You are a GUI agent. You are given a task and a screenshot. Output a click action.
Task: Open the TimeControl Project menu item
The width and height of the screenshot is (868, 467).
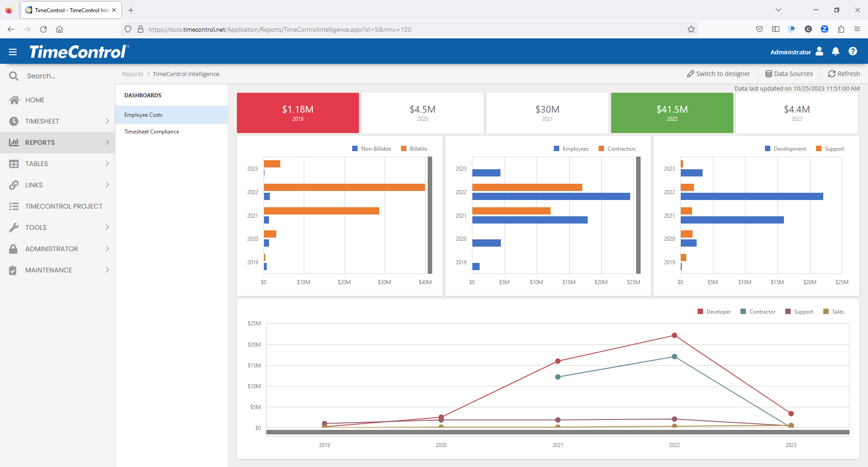pos(64,206)
